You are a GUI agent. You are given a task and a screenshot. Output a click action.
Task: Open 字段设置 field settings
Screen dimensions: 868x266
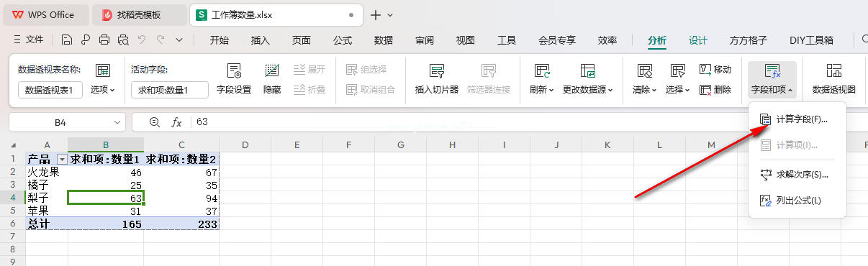(x=234, y=79)
